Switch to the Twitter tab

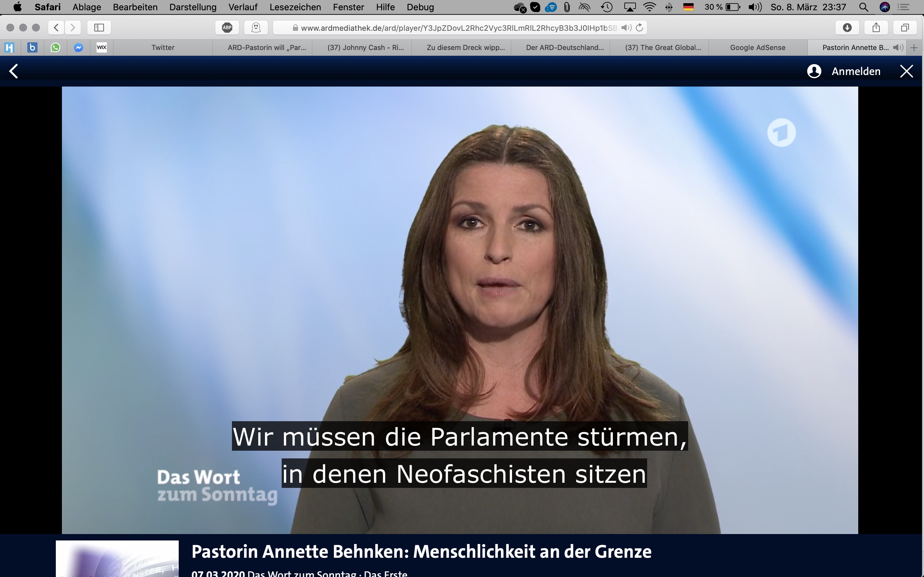pos(163,48)
